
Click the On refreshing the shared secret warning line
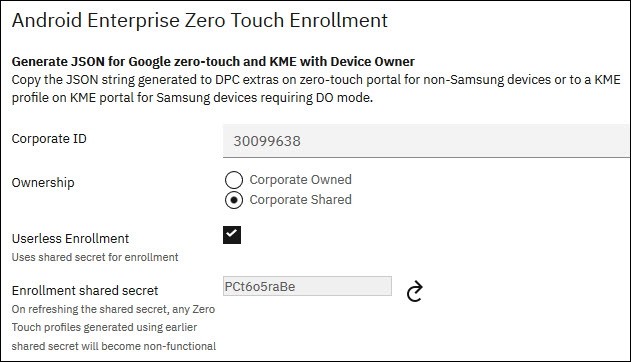(113, 309)
